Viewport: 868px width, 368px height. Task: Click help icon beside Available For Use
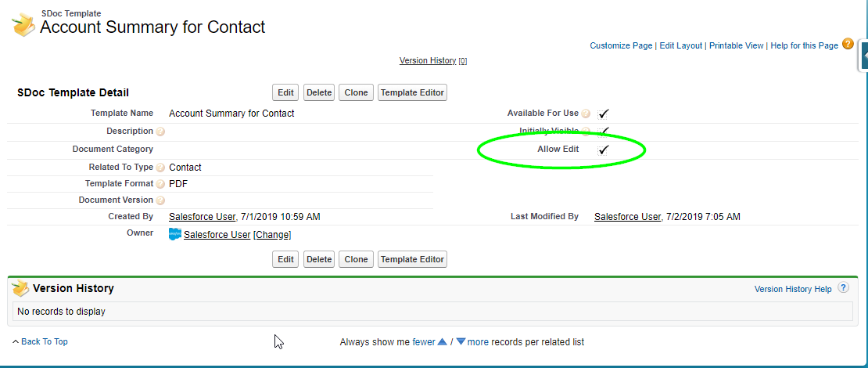pos(585,114)
